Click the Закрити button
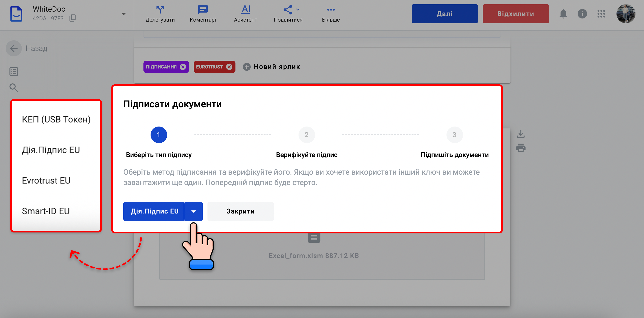Image resolution: width=644 pixels, height=318 pixels. (240, 211)
